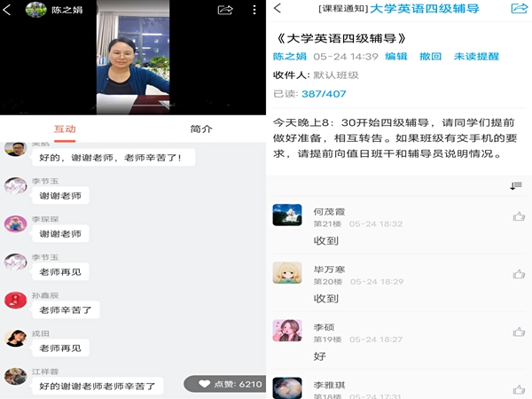This screenshot has height=399, width=532.
Task: Toggle comment sort order icon
Action: (x=516, y=185)
